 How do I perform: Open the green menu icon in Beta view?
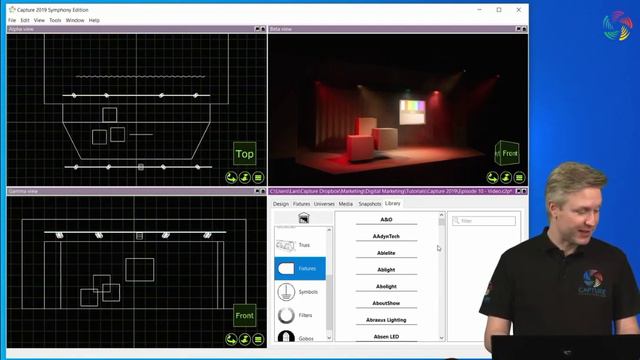(519, 178)
